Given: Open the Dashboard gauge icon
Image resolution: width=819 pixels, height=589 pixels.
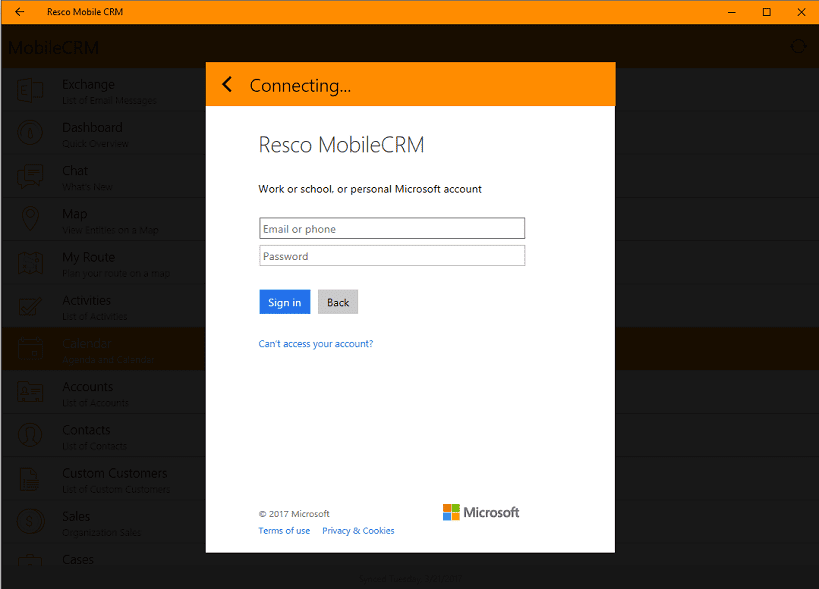Looking at the screenshot, I should (30, 134).
